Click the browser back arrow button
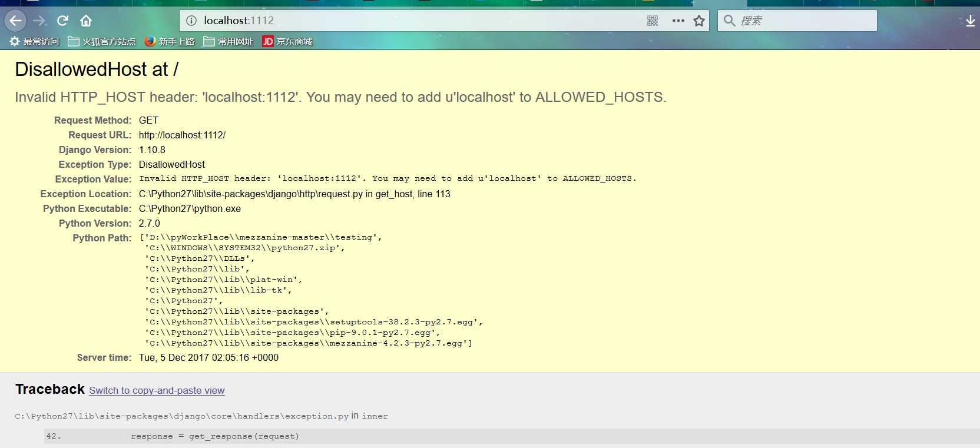This screenshot has height=448, width=980. 15,21
